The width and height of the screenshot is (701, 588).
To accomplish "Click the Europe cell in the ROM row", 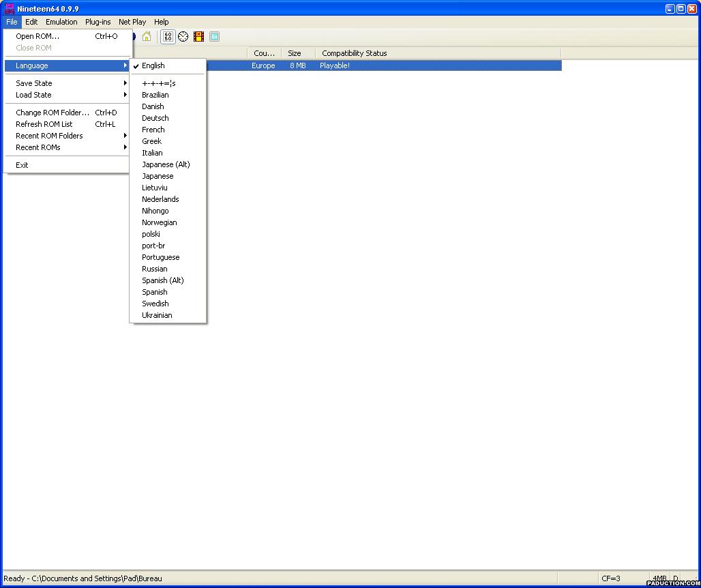I will [263, 65].
